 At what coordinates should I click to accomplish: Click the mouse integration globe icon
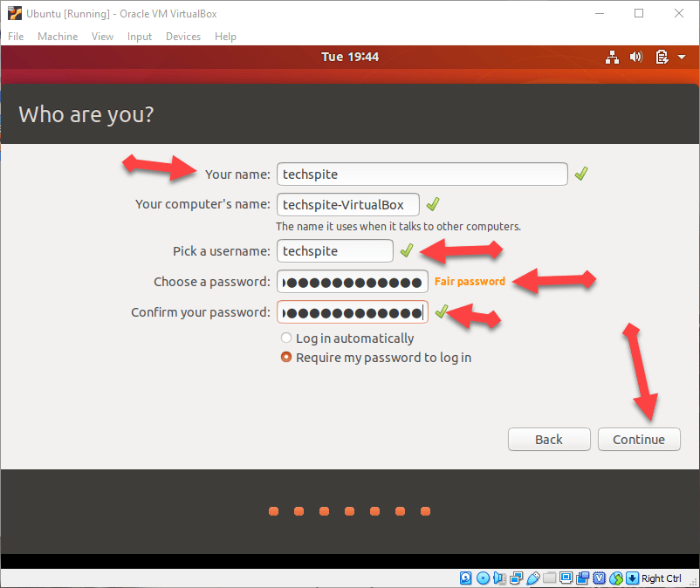616,578
